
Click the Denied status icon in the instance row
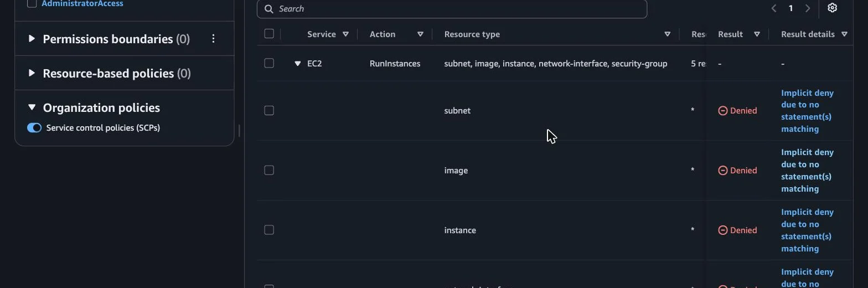coord(722,230)
